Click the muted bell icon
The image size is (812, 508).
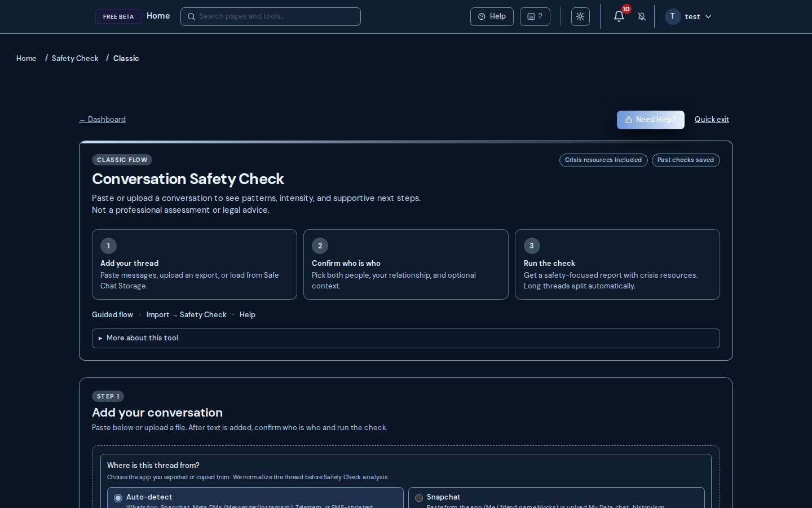click(642, 16)
